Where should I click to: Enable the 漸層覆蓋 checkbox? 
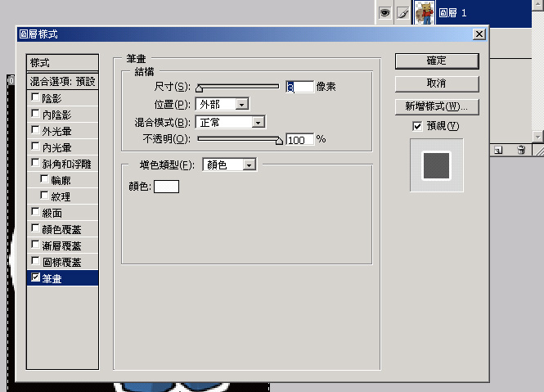click(x=35, y=245)
